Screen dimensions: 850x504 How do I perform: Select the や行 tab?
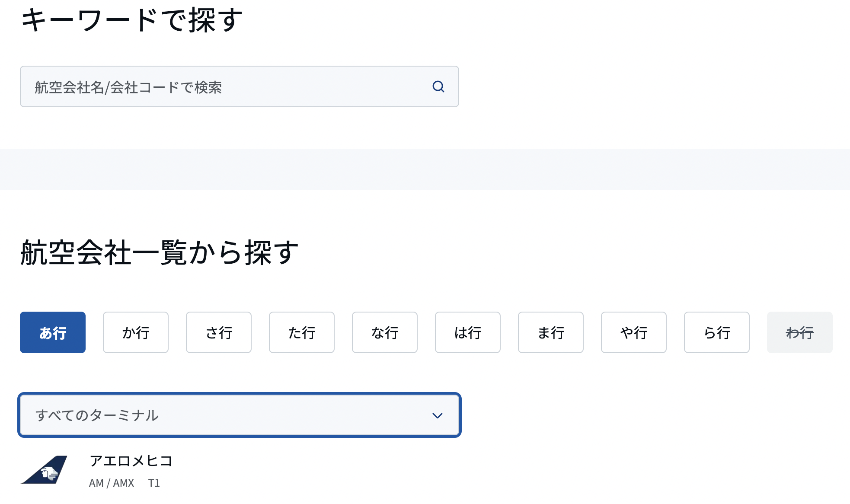[x=634, y=332]
